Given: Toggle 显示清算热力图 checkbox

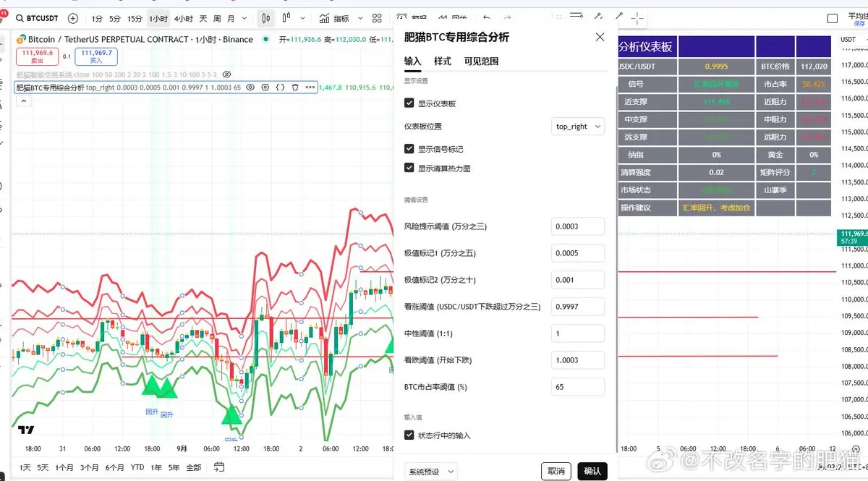Looking at the screenshot, I should tap(409, 168).
